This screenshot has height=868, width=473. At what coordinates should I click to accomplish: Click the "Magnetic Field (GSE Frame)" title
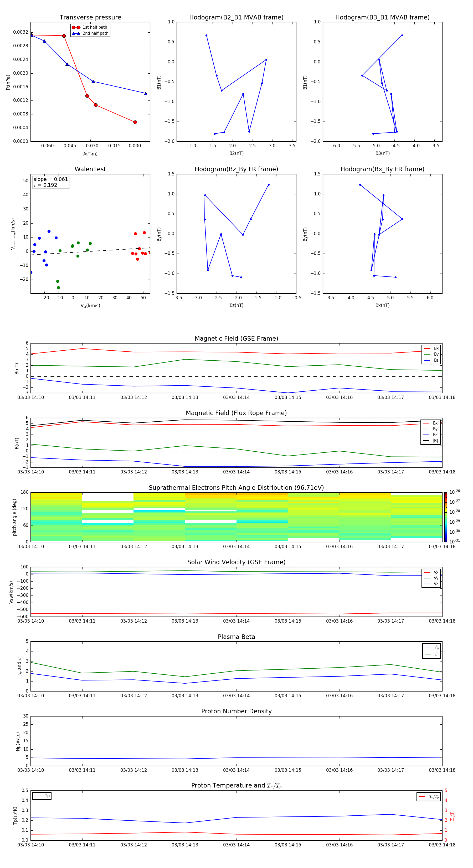pyautogui.click(x=236, y=339)
